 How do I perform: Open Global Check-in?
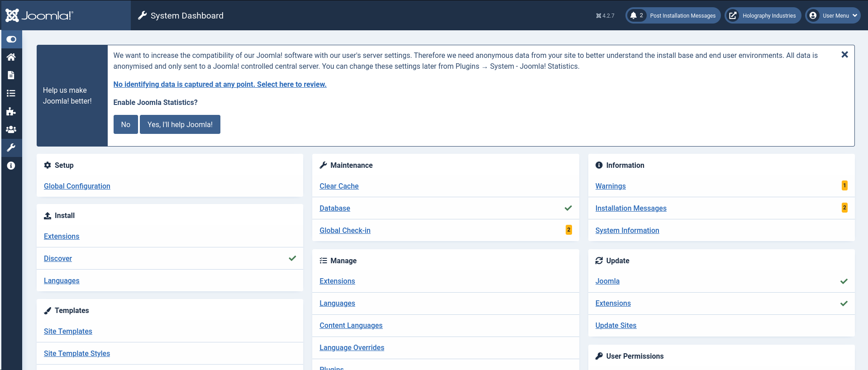pyautogui.click(x=345, y=230)
